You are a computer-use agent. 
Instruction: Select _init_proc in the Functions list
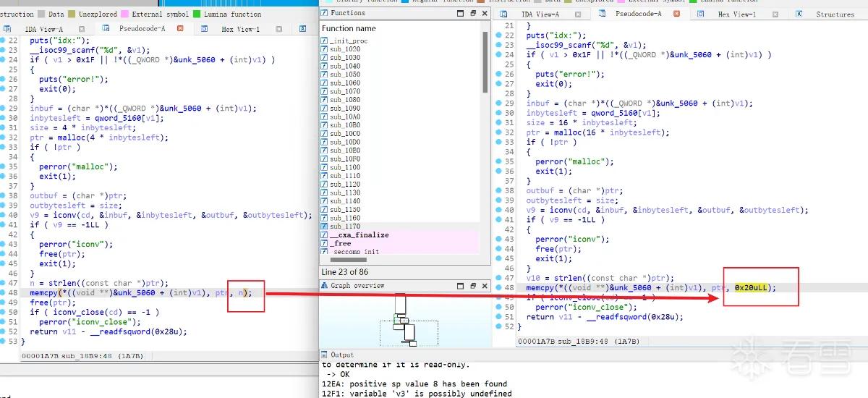tap(349, 41)
